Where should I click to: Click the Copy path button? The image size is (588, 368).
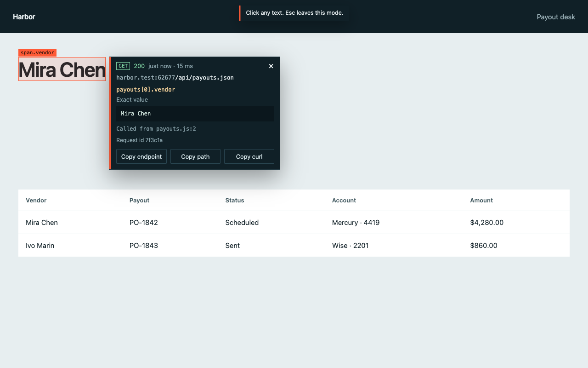coord(195,156)
